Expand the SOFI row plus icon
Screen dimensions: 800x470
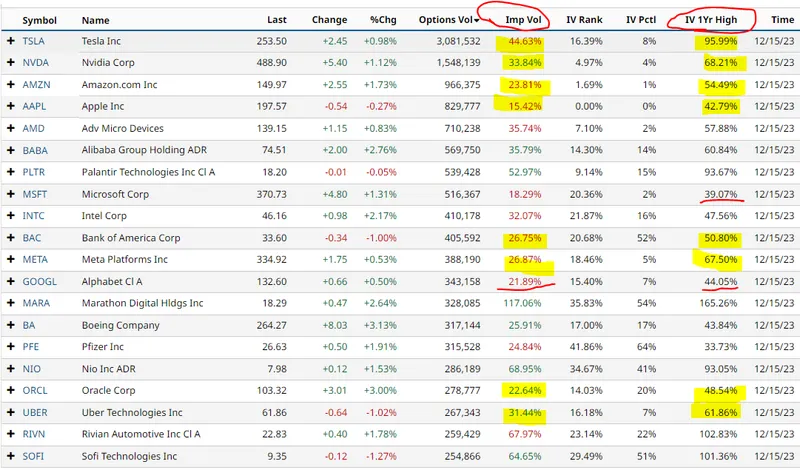pos(11,456)
